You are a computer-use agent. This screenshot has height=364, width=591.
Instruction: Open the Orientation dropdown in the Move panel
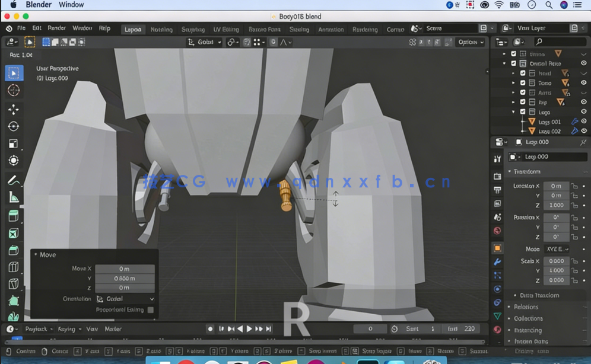click(126, 299)
